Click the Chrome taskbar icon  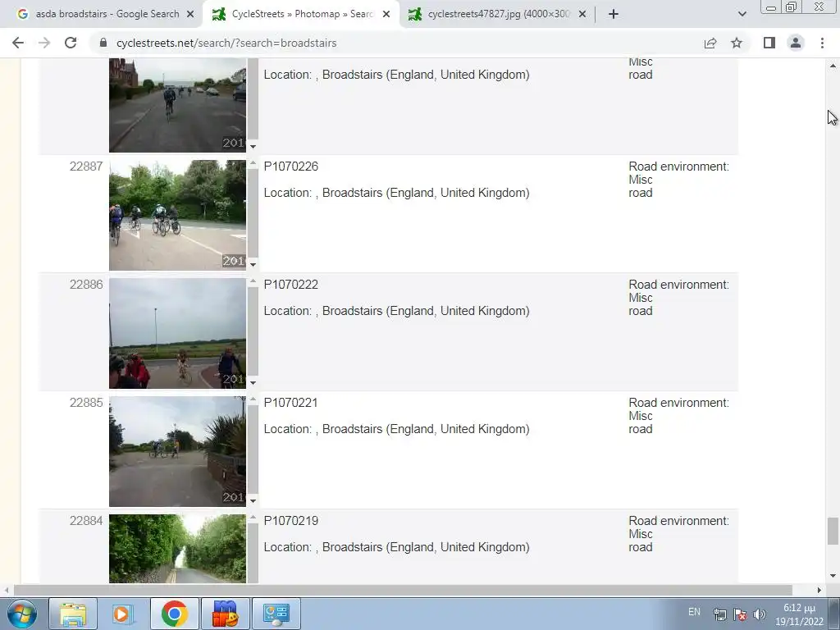click(x=174, y=614)
